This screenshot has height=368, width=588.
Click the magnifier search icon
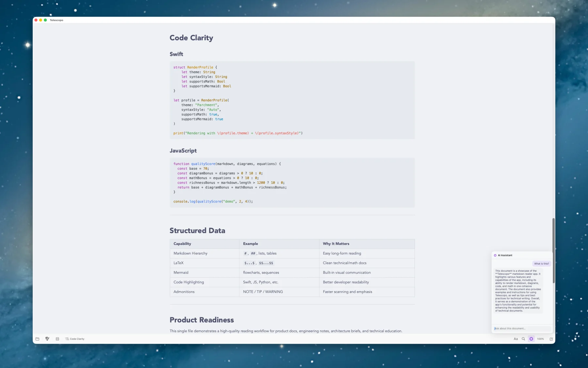523,339
